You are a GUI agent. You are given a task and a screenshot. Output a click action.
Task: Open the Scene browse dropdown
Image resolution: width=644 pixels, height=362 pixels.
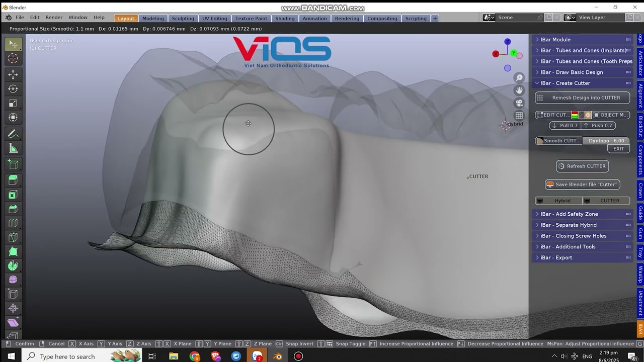[x=489, y=18]
